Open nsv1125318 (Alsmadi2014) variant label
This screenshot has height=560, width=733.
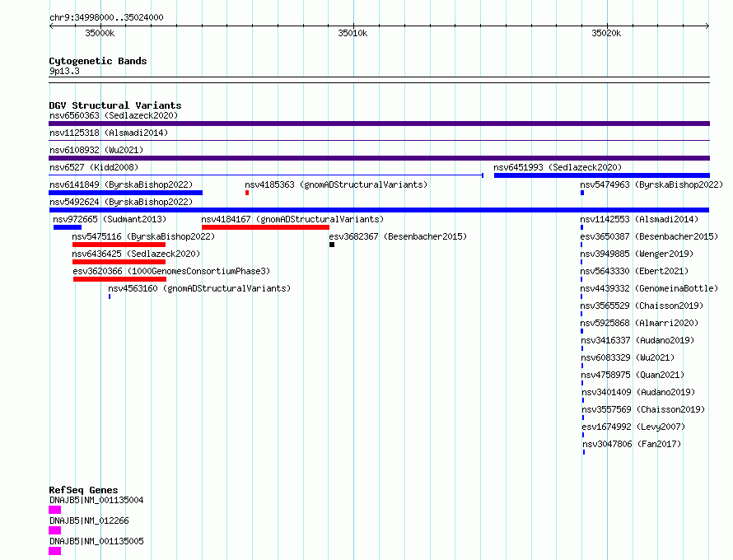(x=109, y=133)
